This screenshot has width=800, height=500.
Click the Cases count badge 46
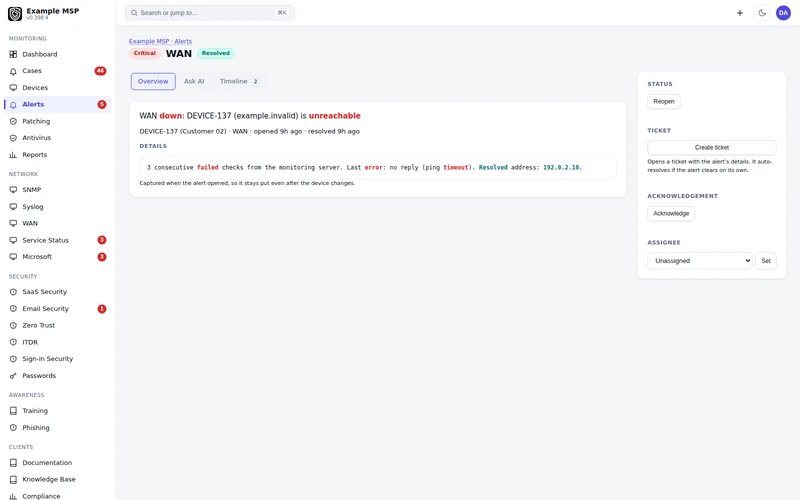click(101, 71)
